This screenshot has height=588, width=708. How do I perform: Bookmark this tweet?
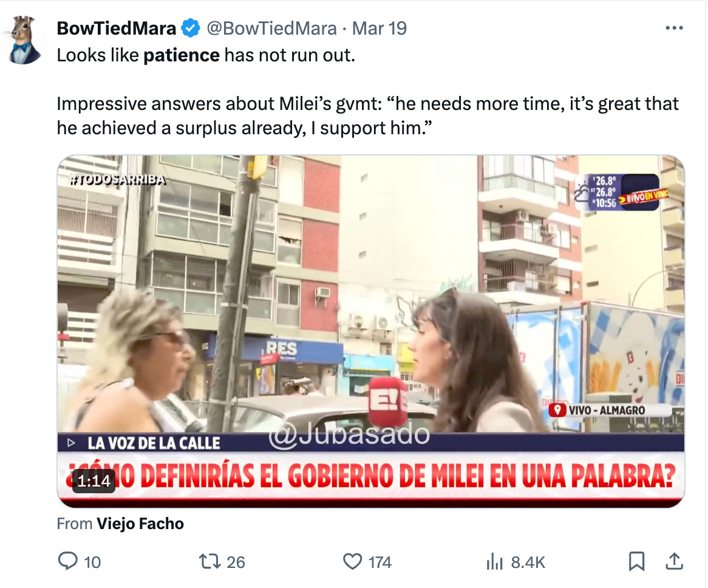point(637,561)
